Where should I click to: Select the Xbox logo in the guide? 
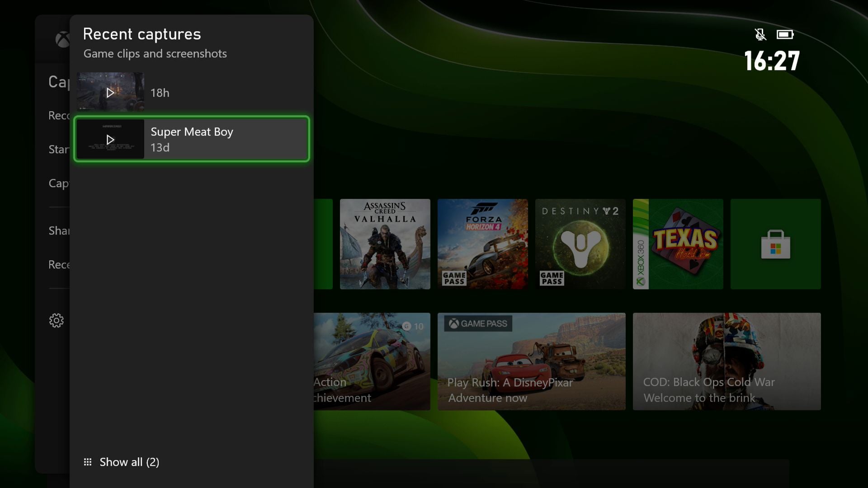(62, 40)
